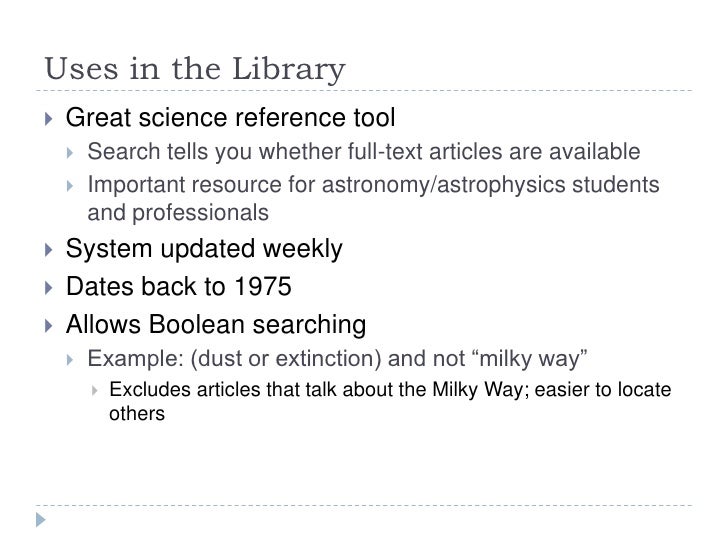Click the Boolean example mentioning "milky way"
The image size is (728, 546).
pos(338,358)
